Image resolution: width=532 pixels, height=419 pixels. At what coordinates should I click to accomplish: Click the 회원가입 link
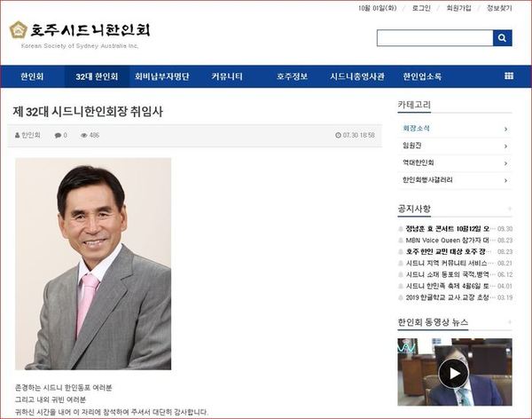click(x=458, y=8)
